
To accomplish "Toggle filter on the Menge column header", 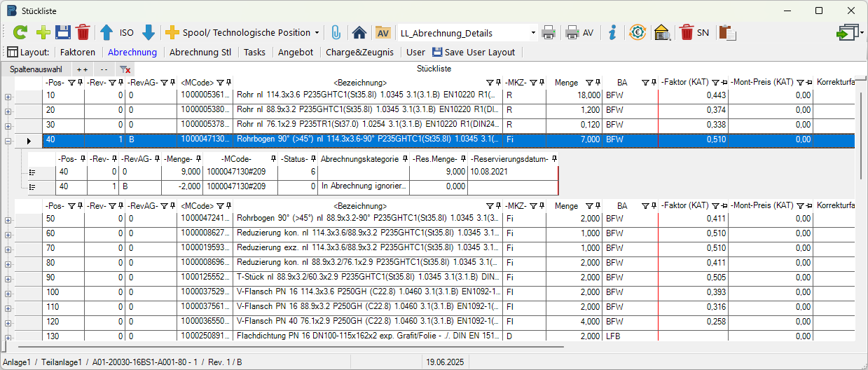I will click(x=589, y=83).
